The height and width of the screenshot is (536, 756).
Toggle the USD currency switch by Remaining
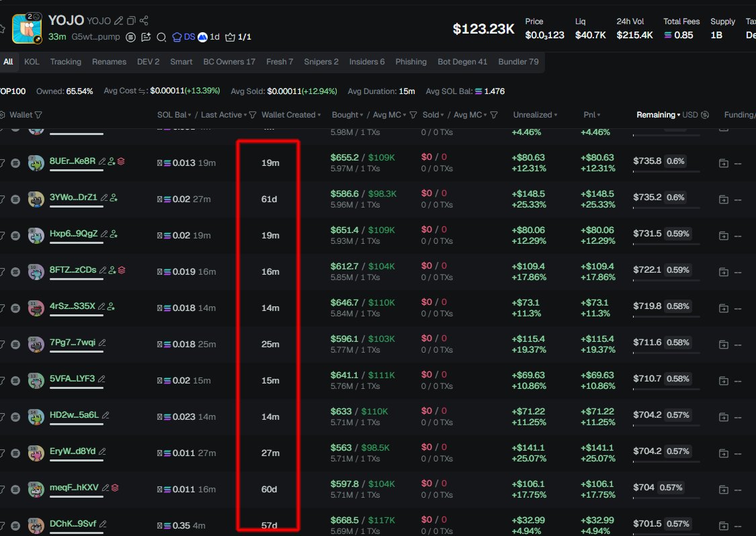point(704,115)
